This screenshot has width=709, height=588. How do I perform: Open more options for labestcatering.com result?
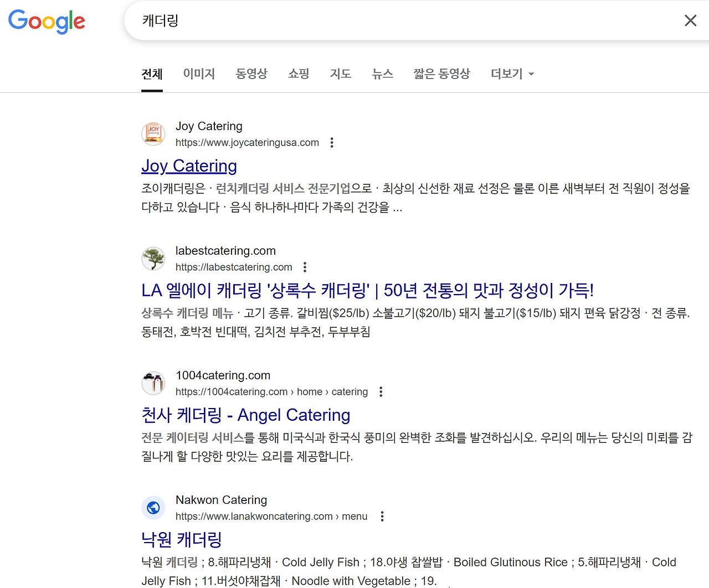click(305, 267)
